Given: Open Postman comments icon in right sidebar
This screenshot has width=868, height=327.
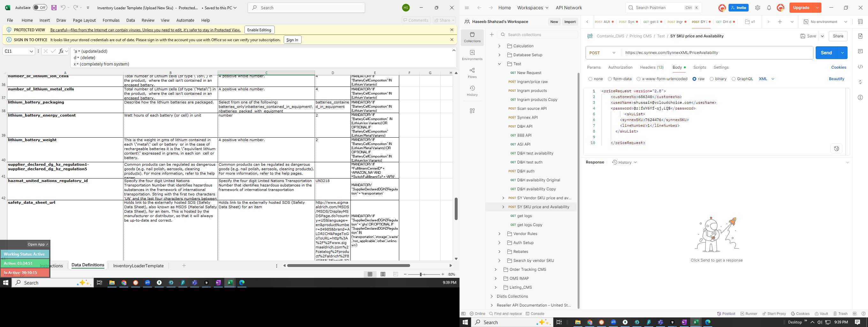Looking at the screenshot, I should pyautogui.click(x=860, y=51).
